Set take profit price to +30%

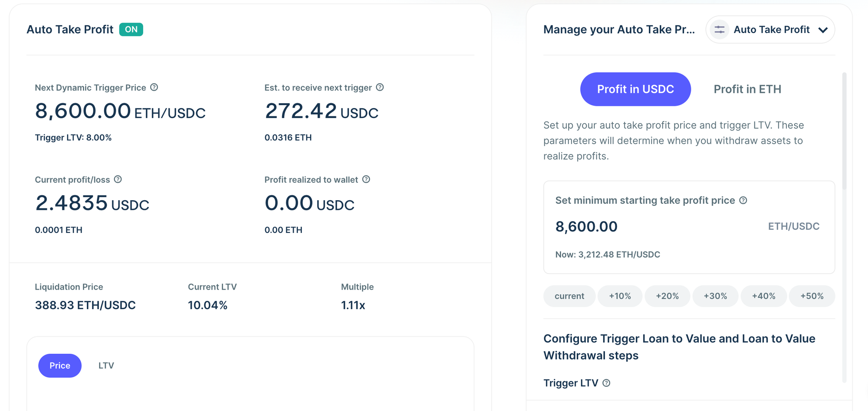(x=715, y=296)
